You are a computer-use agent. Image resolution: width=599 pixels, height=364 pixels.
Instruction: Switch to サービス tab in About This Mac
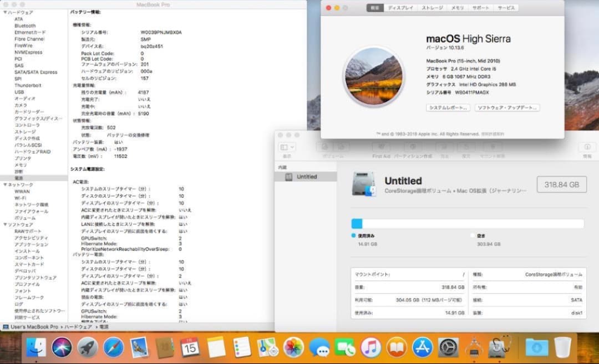pyautogui.click(x=506, y=8)
